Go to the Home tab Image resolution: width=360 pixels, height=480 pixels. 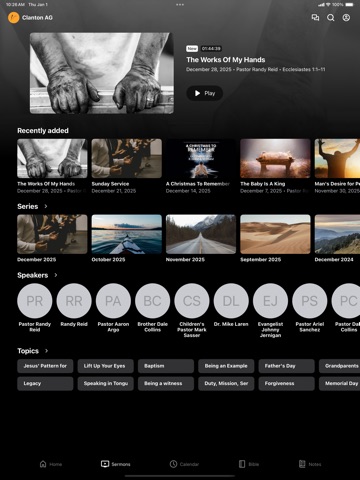click(51, 464)
